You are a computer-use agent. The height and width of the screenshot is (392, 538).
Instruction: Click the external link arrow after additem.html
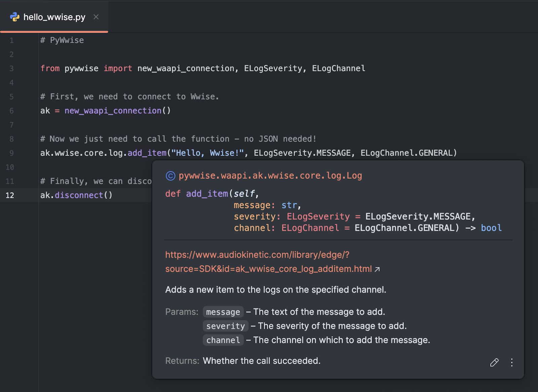(x=377, y=269)
